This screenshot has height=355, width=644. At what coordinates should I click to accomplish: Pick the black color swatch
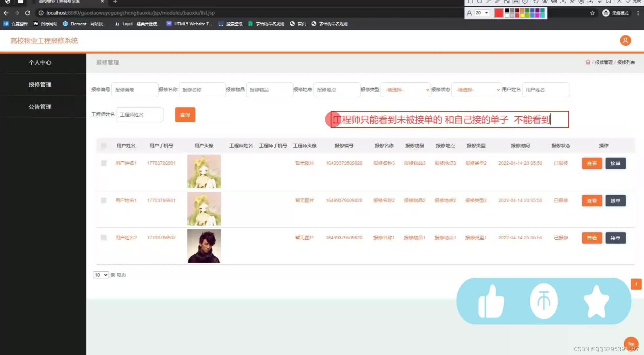pyautogui.click(x=507, y=11)
